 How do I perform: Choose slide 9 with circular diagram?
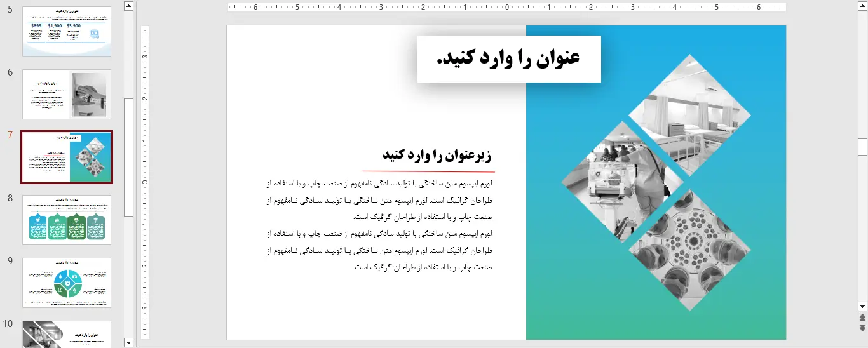[x=67, y=283]
